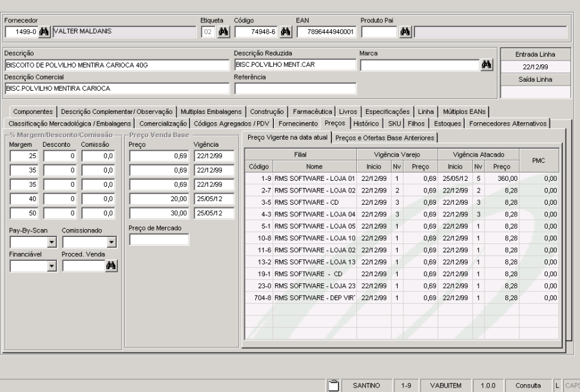This screenshot has width=580, height=392.
Task: Select row RMS SOFTWARE - LOJA 13
Action: click(401, 262)
